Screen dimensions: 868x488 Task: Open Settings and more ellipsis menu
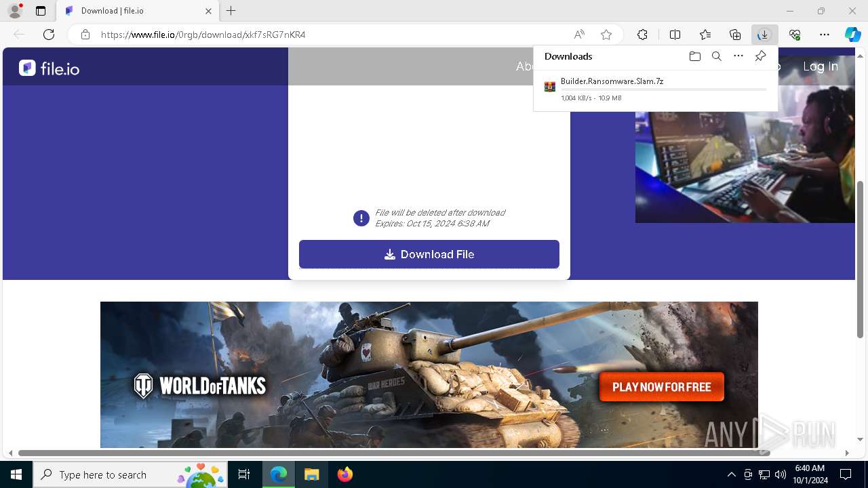[x=825, y=35]
